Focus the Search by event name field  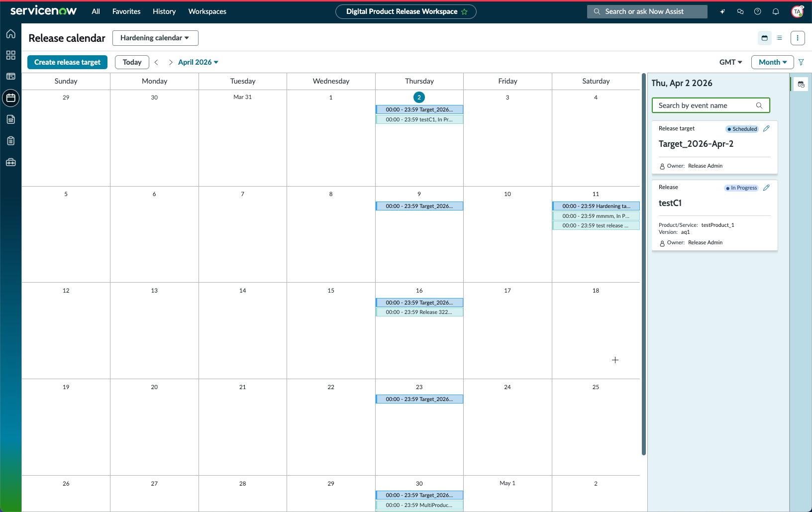pyautogui.click(x=710, y=105)
